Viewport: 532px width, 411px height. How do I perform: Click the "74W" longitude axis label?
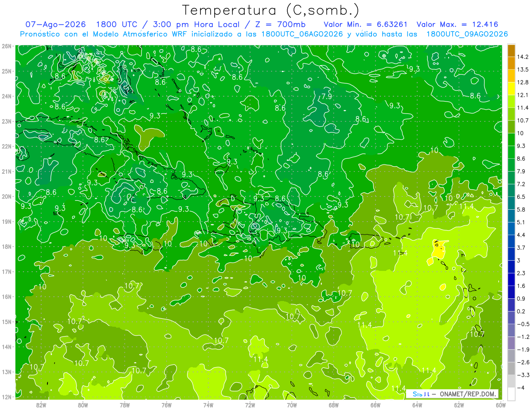click(x=208, y=405)
